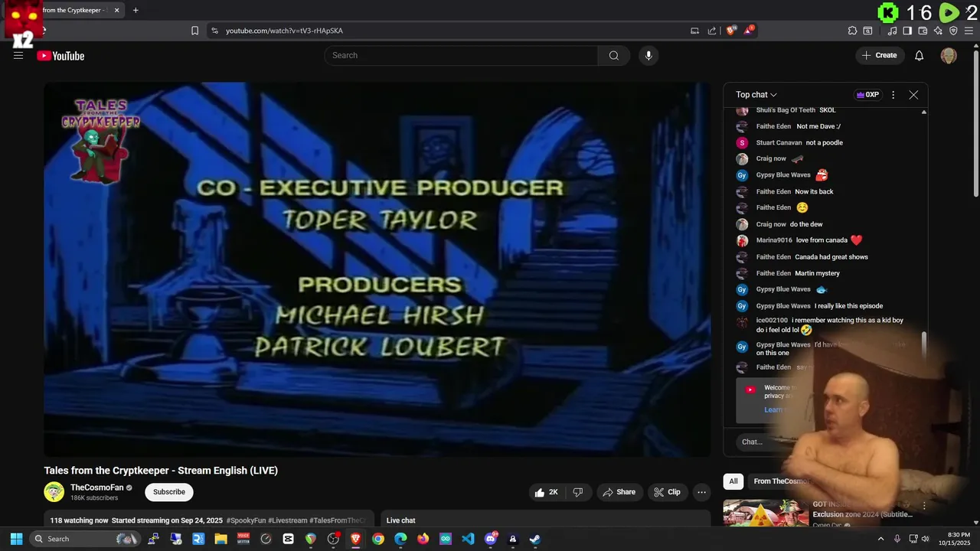Open live chat more options menu

tap(893, 95)
